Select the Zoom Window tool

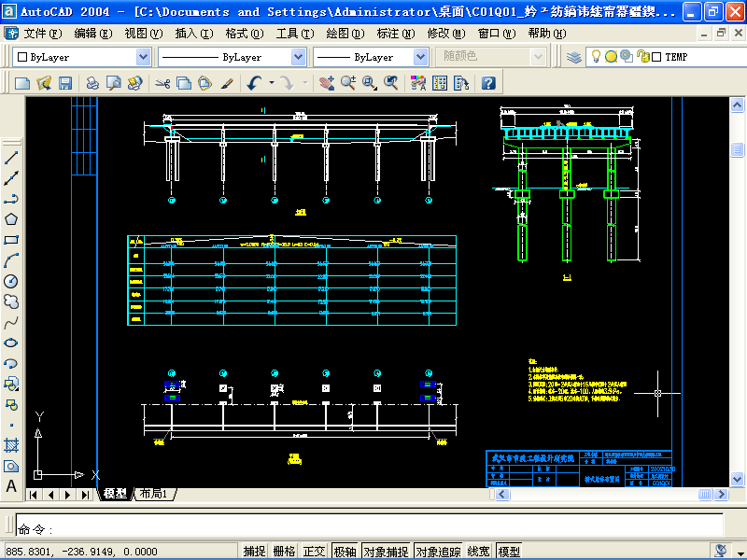click(x=369, y=83)
